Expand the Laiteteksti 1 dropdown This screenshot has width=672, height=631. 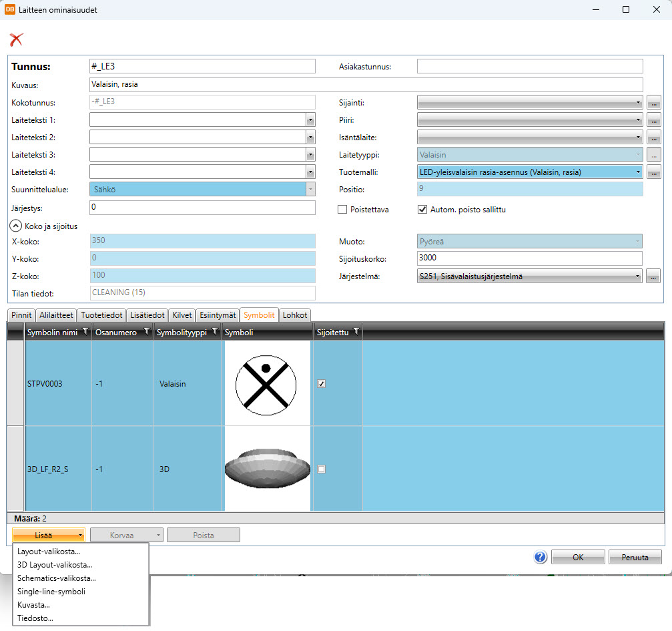[310, 120]
